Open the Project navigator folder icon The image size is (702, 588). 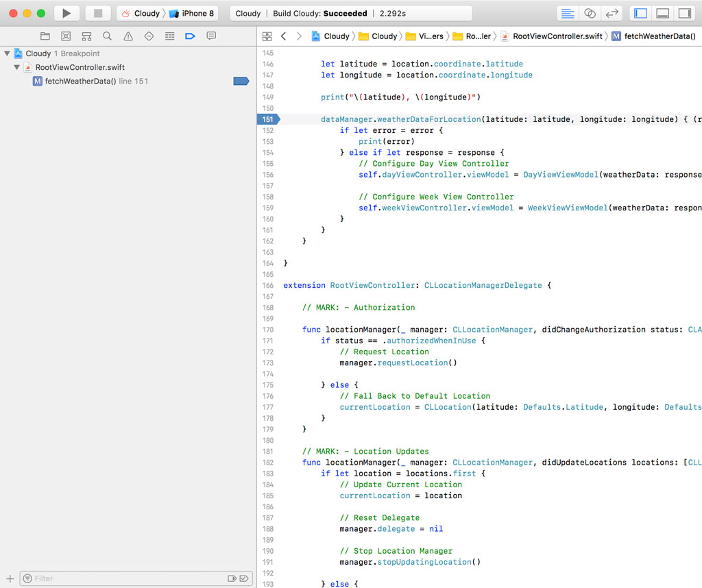coord(45,36)
